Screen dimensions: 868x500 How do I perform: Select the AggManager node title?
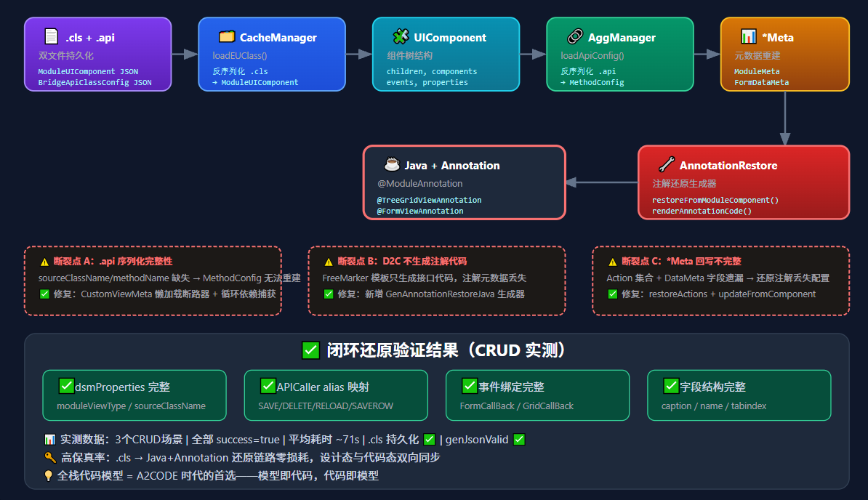tap(622, 38)
